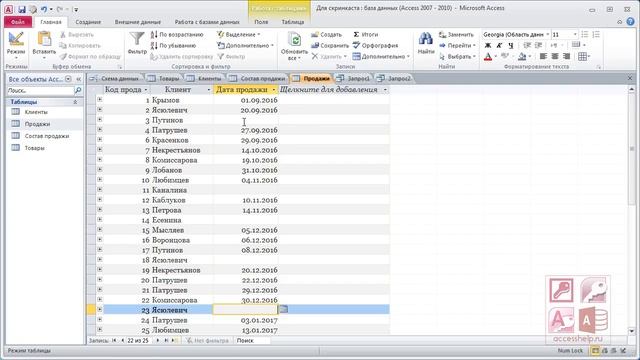
Task: Click the bulleted list icon
Action: point(585,35)
